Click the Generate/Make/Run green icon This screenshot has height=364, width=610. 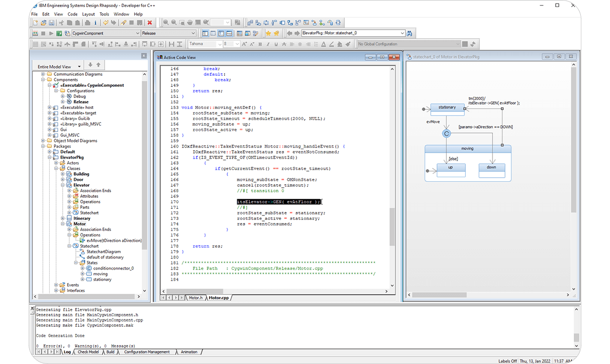[x=59, y=33]
